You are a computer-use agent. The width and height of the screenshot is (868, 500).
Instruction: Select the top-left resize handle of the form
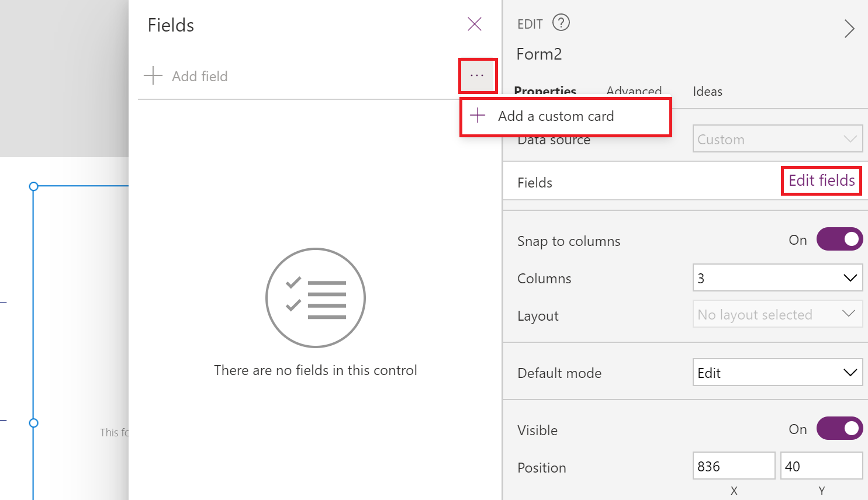pyautogui.click(x=33, y=186)
